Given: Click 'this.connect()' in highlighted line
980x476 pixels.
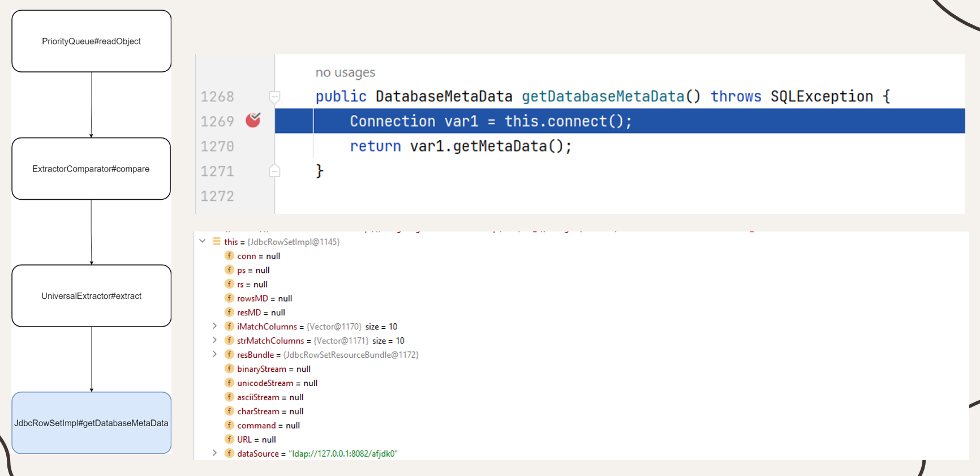Looking at the screenshot, I should [564, 121].
